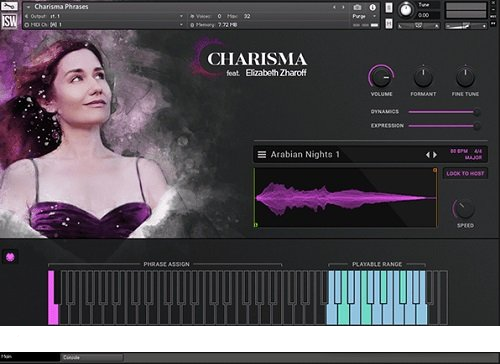Click the phrase waveform display
The image size is (500, 364).
tap(345, 198)
